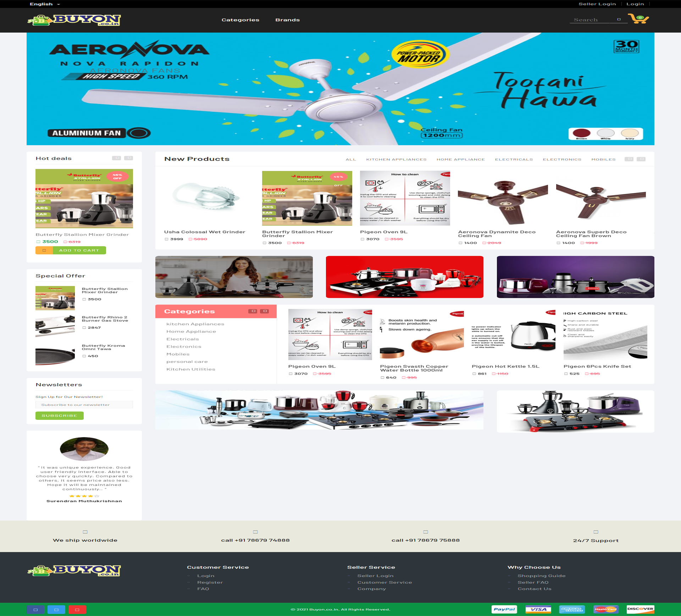Viewport: 681px width, 616px height.
Task: Click icon above We ship worldwide
Action: (85, 532)
